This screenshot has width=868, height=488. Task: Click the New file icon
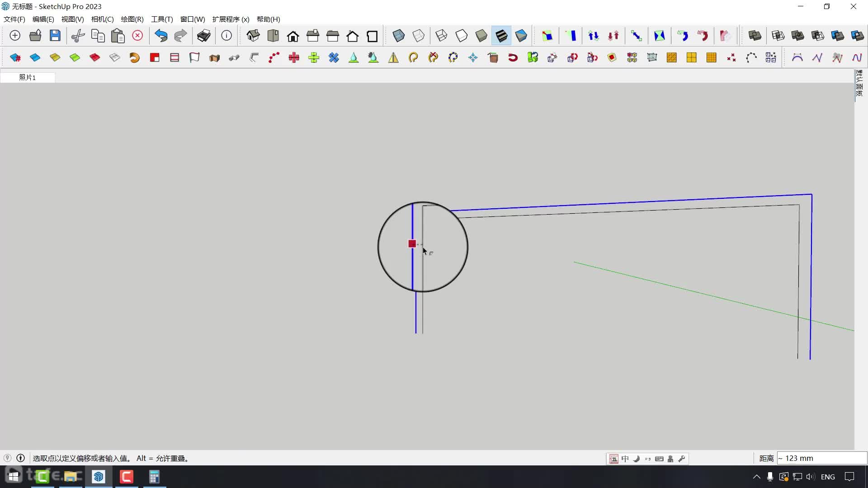[15, 36]
